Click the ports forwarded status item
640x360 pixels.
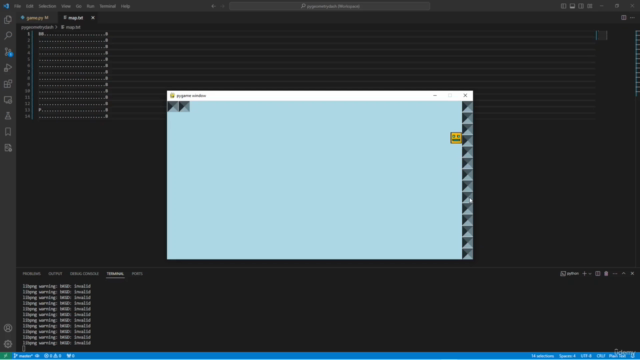click(x=71, y=356)
